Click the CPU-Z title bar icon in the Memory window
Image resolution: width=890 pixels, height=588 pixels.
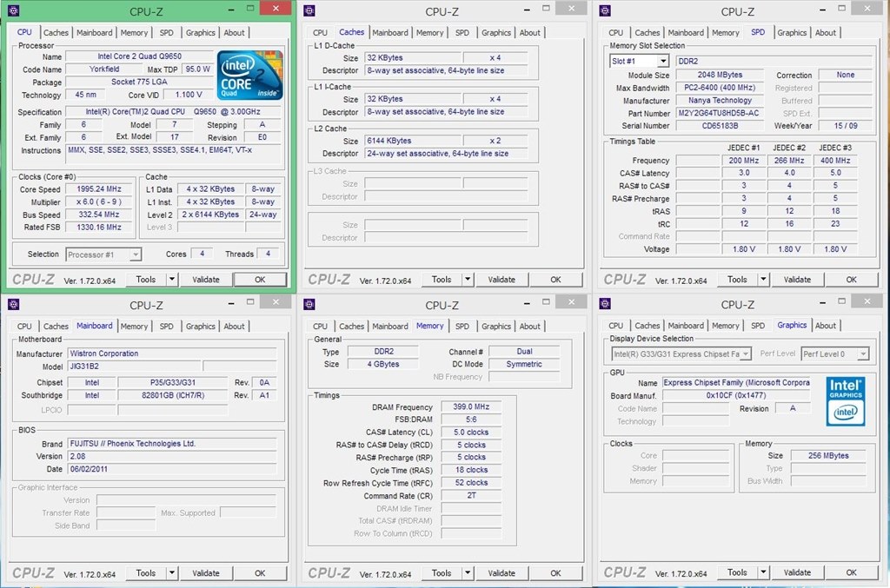[x=310, y=304]
